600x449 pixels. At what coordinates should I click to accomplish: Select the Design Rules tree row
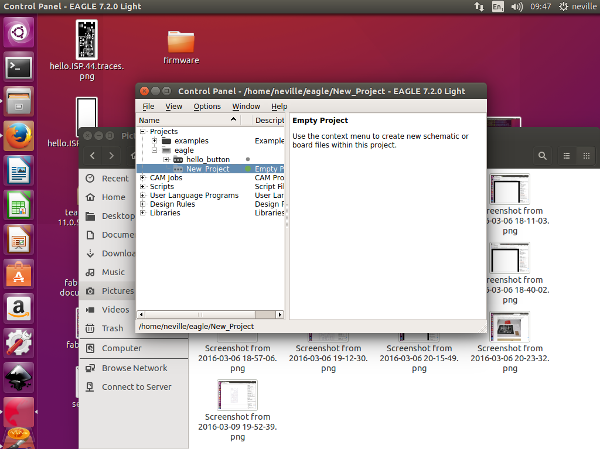click(210, 204)
